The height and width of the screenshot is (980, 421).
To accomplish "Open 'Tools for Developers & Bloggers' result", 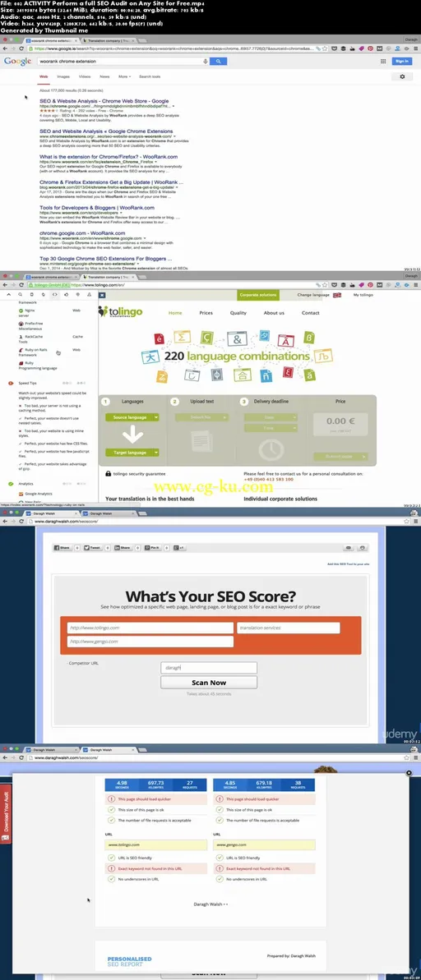I will pos(97,208).
